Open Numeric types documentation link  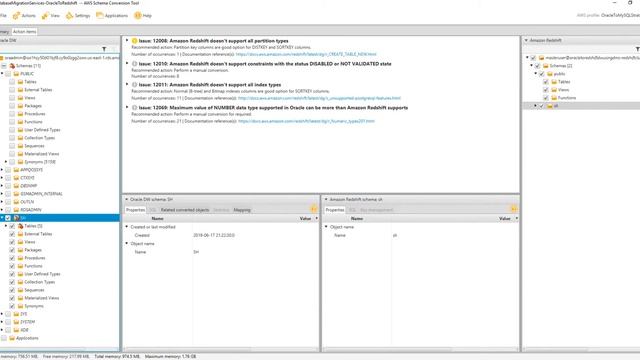pyautogui.click(x=306, y=121)
